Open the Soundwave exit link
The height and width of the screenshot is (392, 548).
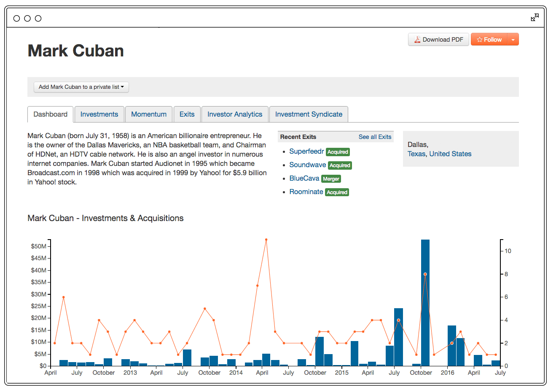(x=307, y=165)
